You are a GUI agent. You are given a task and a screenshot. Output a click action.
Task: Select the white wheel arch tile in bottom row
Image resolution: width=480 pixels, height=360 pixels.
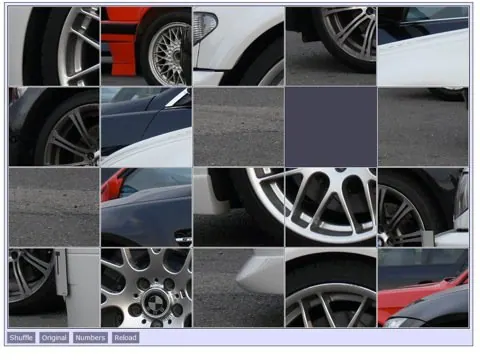tap(331, 287)
